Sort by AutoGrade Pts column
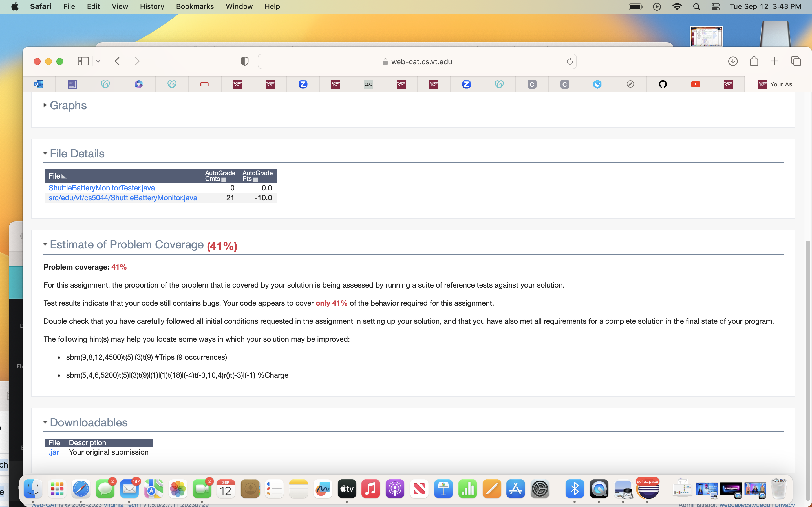The width and height of the screenshot is (812, 507). coord(257,176)
